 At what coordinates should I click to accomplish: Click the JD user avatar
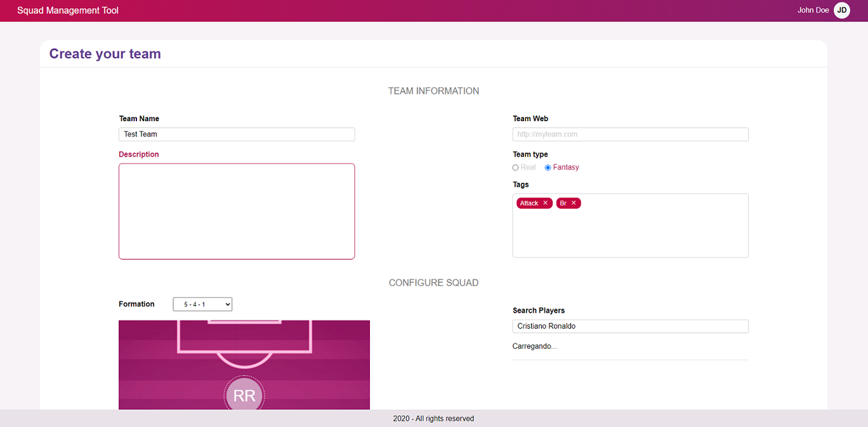pos(841,10)
